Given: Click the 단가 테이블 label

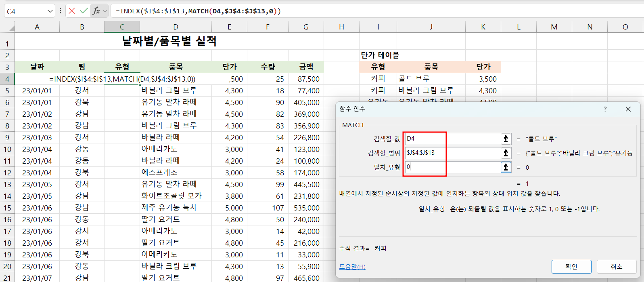Looking at the screenshot, I should pyautogui.click(x=380, y=55).
